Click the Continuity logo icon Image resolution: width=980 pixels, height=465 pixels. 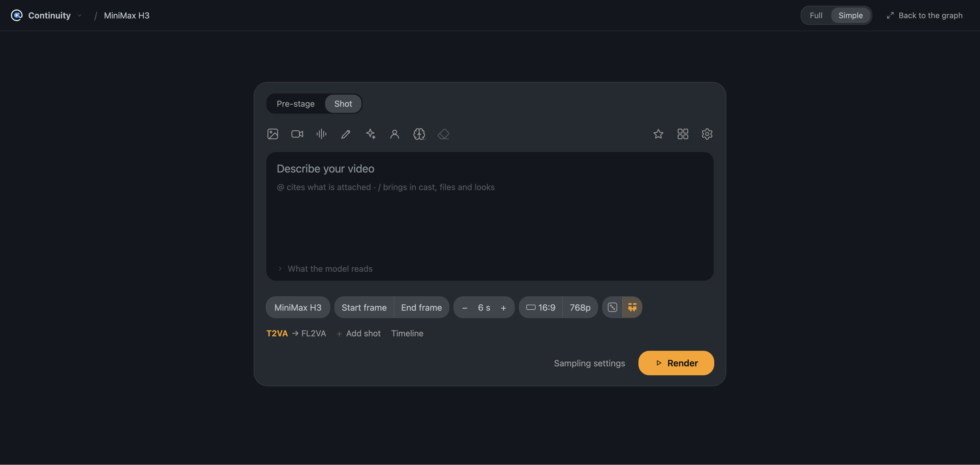pos(16,15)
